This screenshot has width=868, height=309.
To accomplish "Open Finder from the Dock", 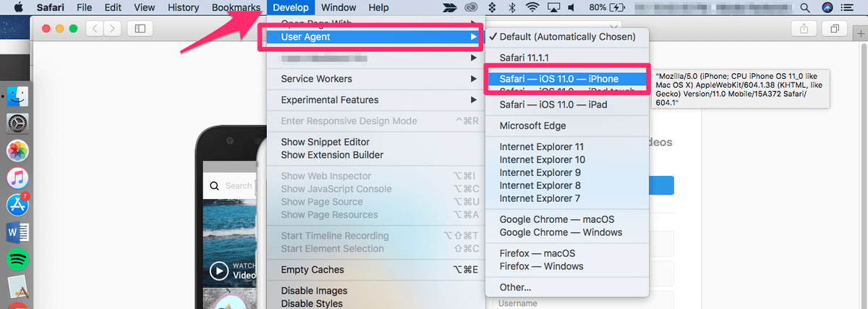I will point(17,96).
